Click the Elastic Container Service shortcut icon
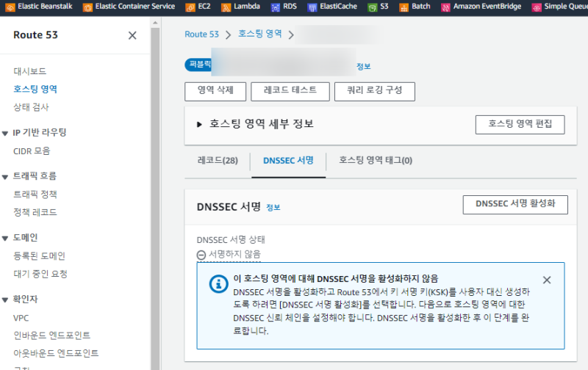Viewport: 588px width, 370px height. click(x=88, y=7)
